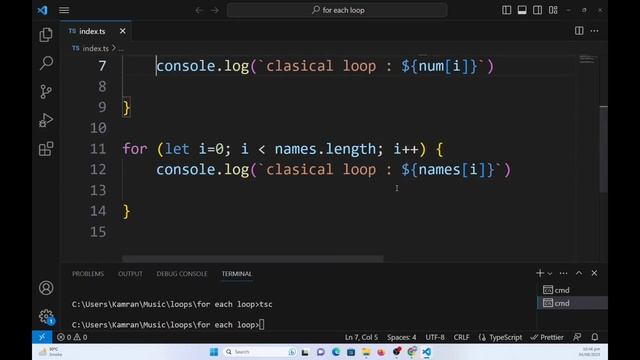
Task: Toggle the secondary side bar layout icon
Action: 538,10
